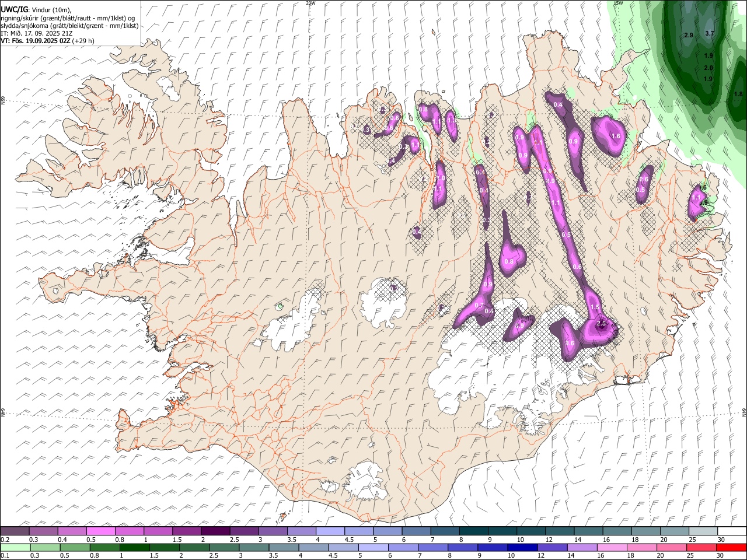
Task: Select the lavender 4.5 swatch in top legend
Action: (359, 531)
